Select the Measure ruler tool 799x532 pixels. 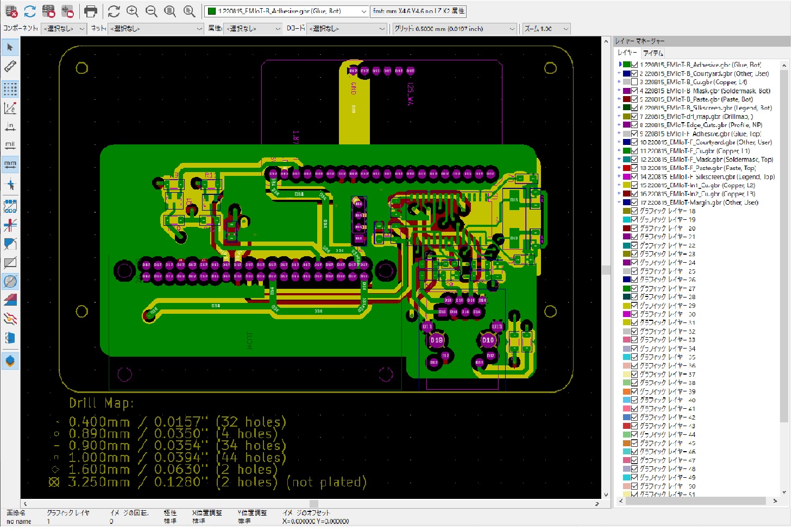[10, 67]
